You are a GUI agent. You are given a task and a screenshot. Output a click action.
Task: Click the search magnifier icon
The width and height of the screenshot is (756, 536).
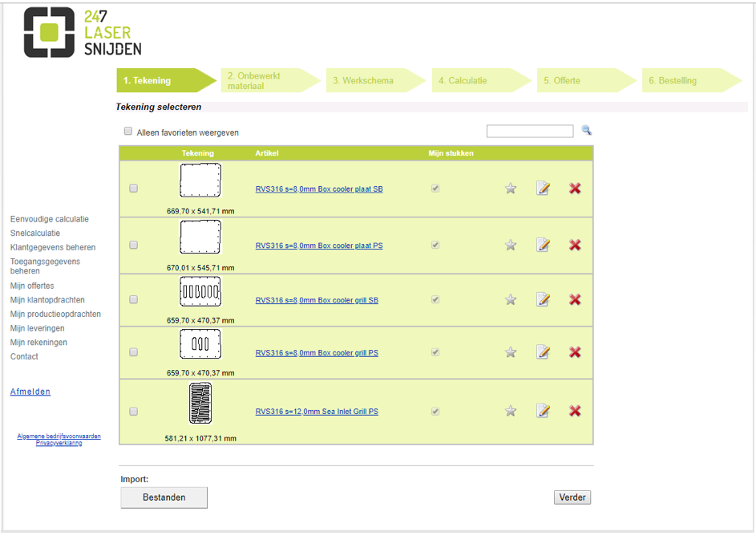point(586,130)
